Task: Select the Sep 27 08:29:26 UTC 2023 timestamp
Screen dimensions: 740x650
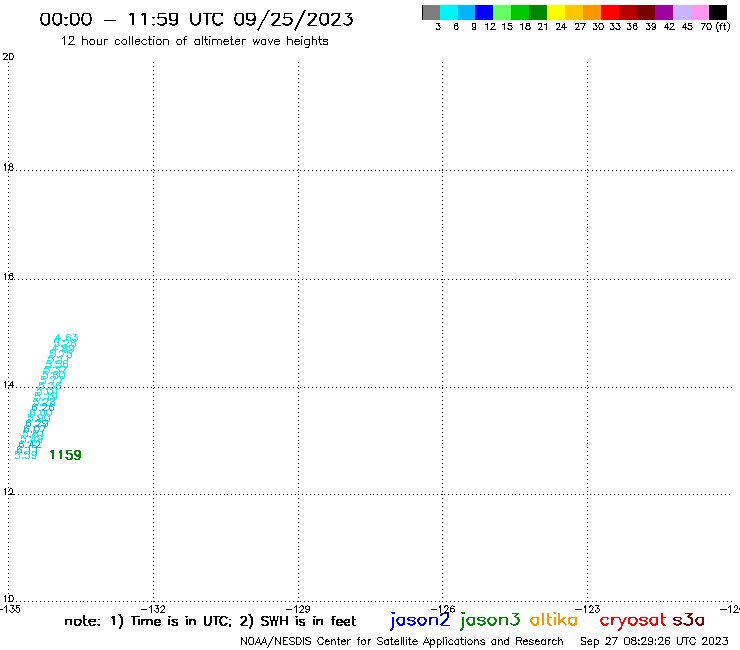Action: pos(654,641)
